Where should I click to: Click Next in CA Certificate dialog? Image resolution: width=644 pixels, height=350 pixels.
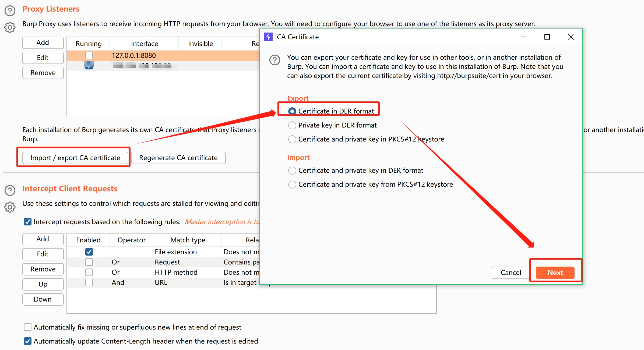pyautogui.click(x=555, y=273)
